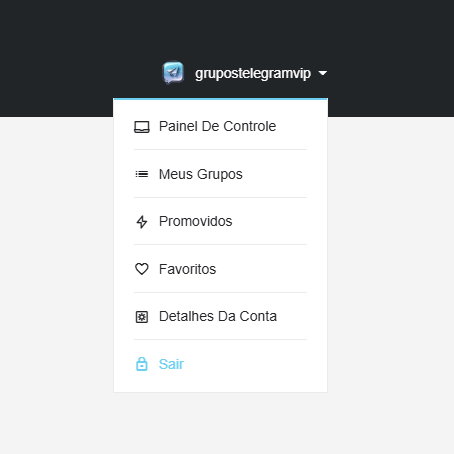Open Detalhes Da Conta settings
The height and width of the screenshot is (454, 454).
(x=220, y=316)
